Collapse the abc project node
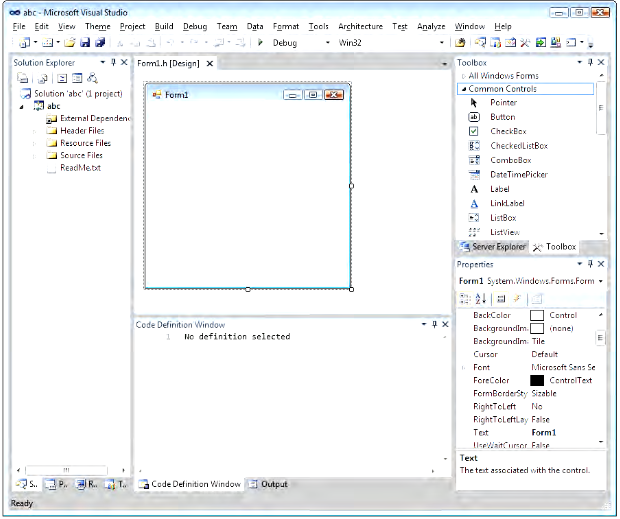Screen dimensions: 620x519 coord(22,107)
